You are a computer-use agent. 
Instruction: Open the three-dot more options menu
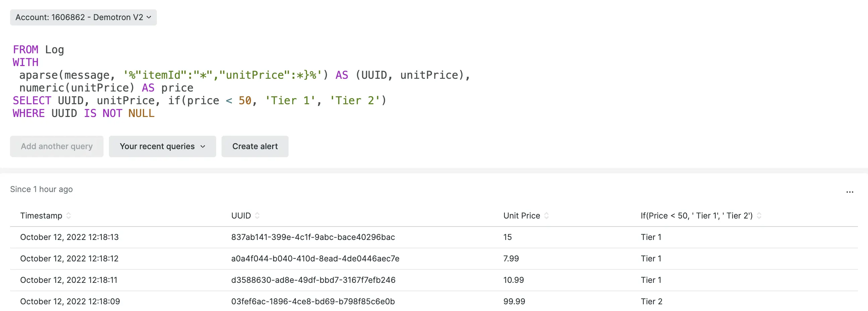[850, 192]
